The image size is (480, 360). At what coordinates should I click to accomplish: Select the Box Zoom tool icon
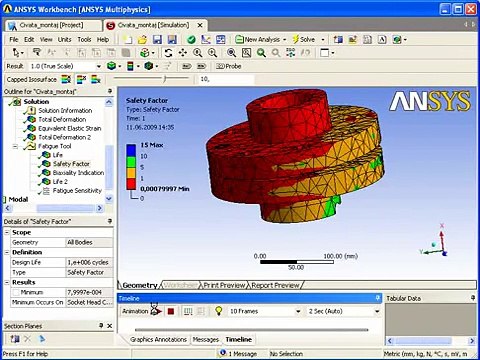(x=212, y=53)
